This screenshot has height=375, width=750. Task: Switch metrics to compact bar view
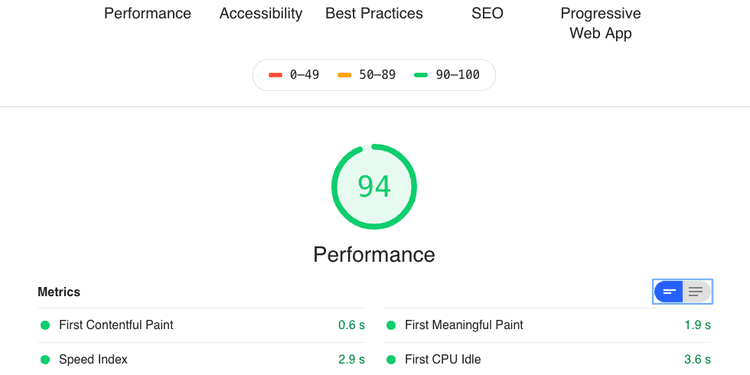tap(669, 291)
